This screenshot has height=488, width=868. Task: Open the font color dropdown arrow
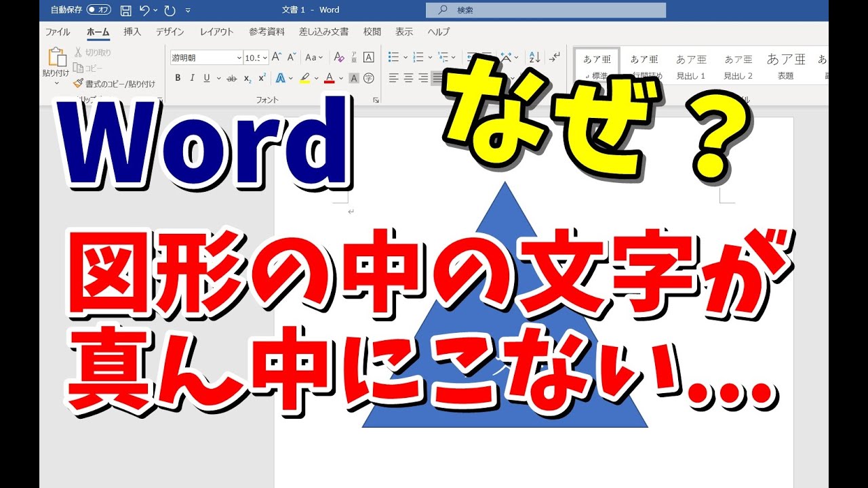click(x=341, y=78)
